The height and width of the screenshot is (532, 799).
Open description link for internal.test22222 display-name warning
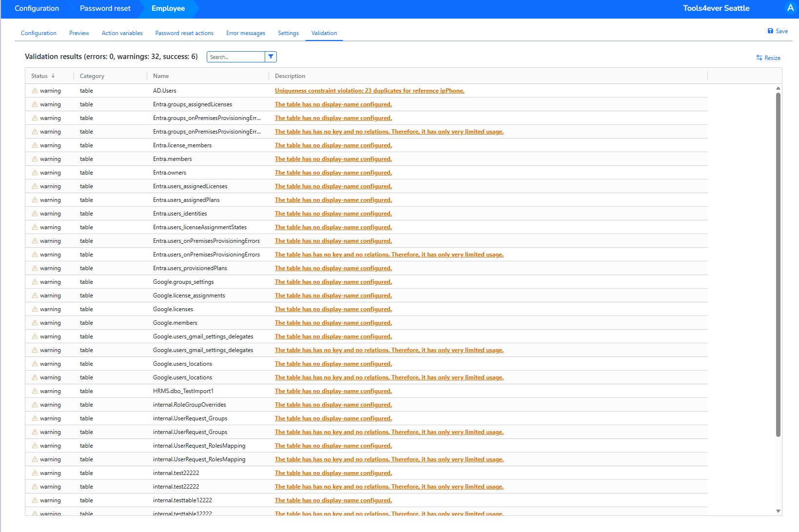(x=333, y=473)
